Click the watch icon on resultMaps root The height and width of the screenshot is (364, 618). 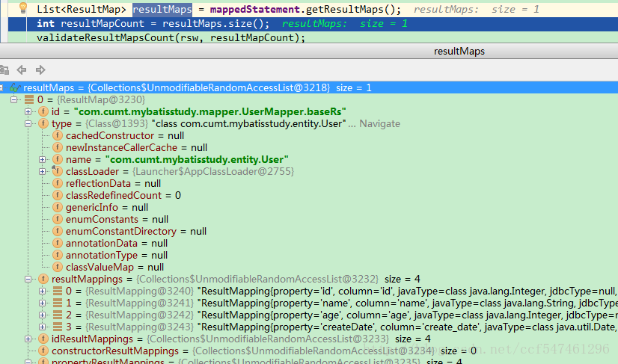(15, 87)
